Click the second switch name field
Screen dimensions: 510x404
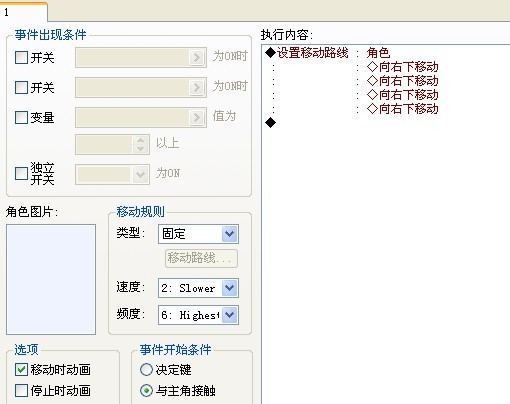132,87
